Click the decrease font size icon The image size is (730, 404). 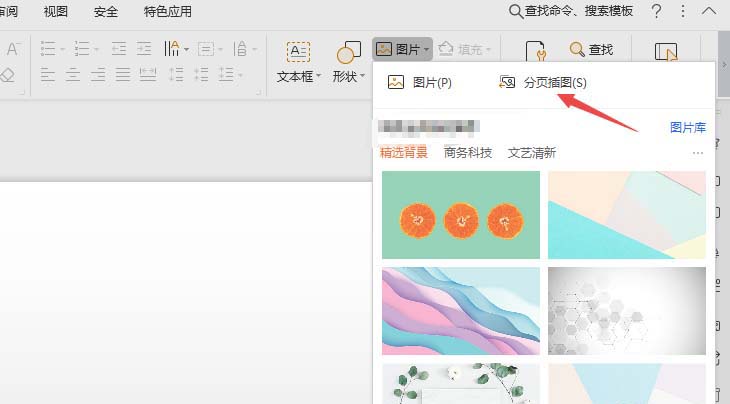[13, 48]
